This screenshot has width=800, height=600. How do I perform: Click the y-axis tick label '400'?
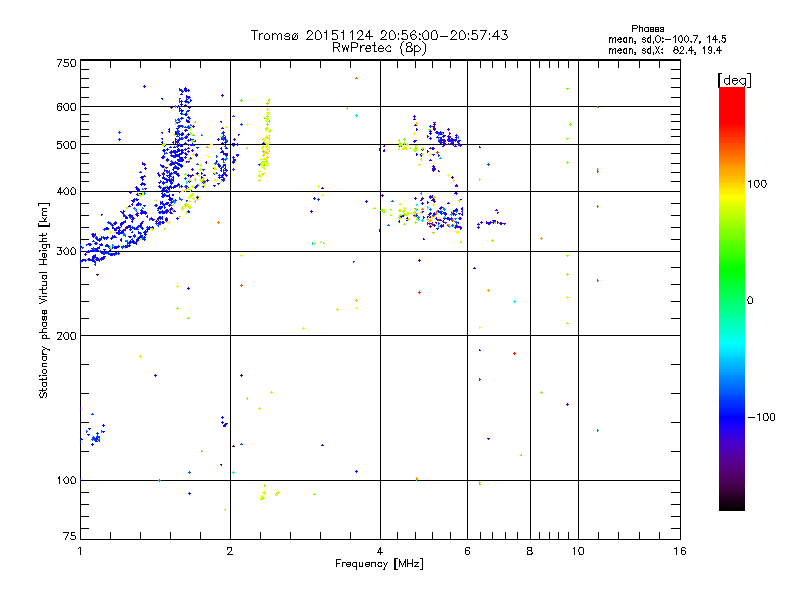pos(66,192)
